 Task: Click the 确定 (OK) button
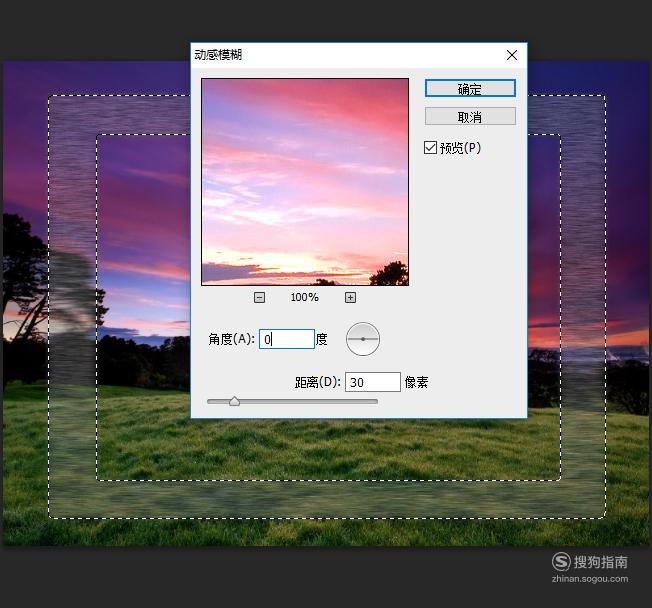coord(470,89)
